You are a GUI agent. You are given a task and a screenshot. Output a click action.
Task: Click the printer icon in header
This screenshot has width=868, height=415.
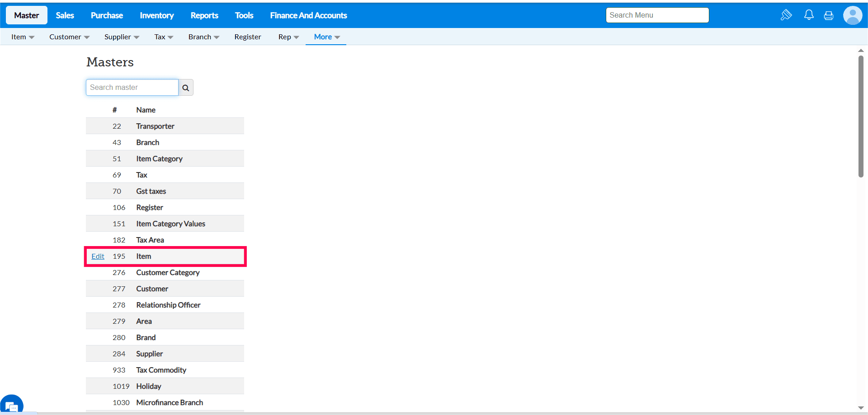pyautogui.click(x=829, y=15)
